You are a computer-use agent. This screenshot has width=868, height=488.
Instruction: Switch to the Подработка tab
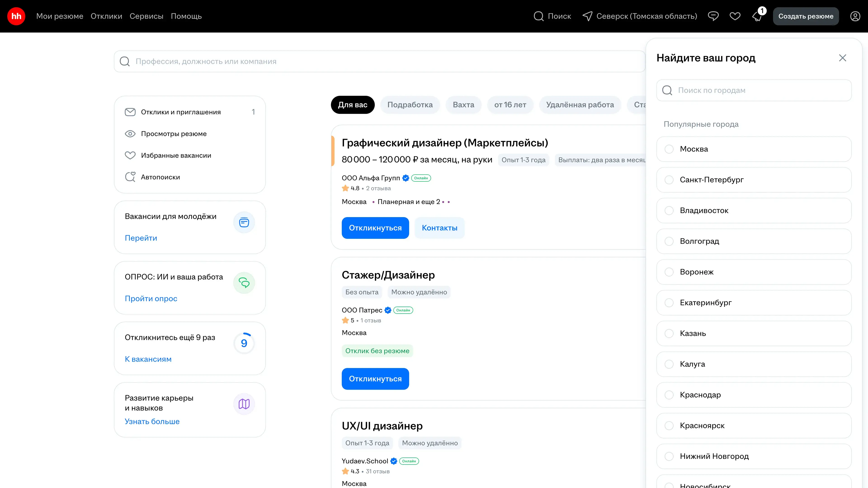[x=410, y=105]
